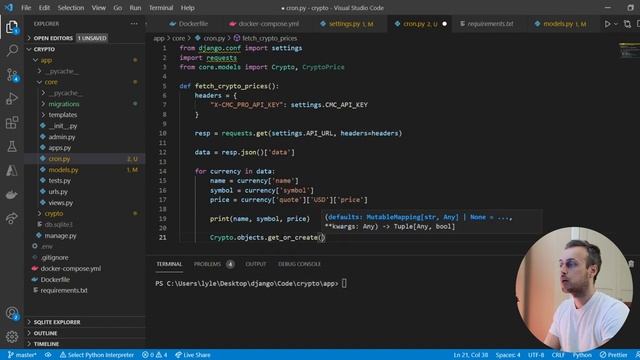This screenshot has width=640, height=360.
Task: Open Explorer more actions ellipsis
Action: pos(134,24)
